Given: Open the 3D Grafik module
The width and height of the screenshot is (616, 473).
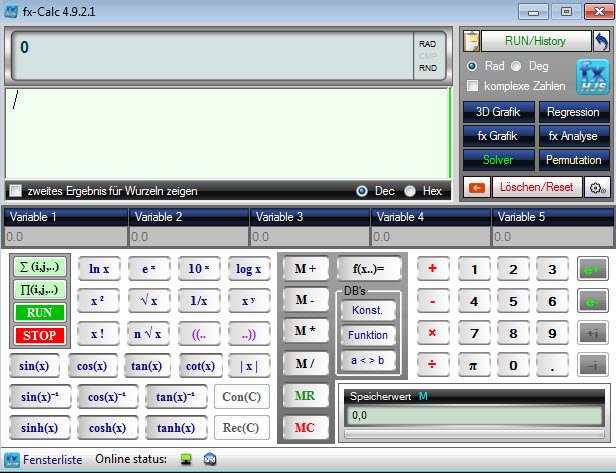Looking at the screenshot, I should pyautogui.click(x=498, y=112).
